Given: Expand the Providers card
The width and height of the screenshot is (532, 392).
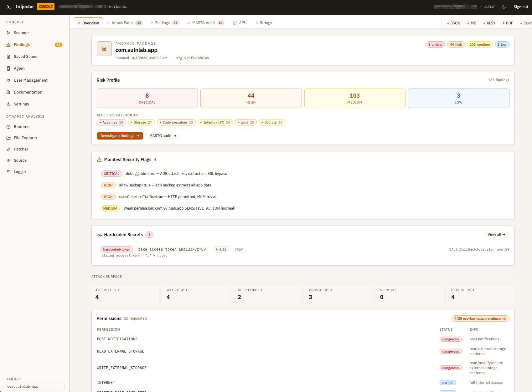Looking at the screenshot, I should click(338, 294).
